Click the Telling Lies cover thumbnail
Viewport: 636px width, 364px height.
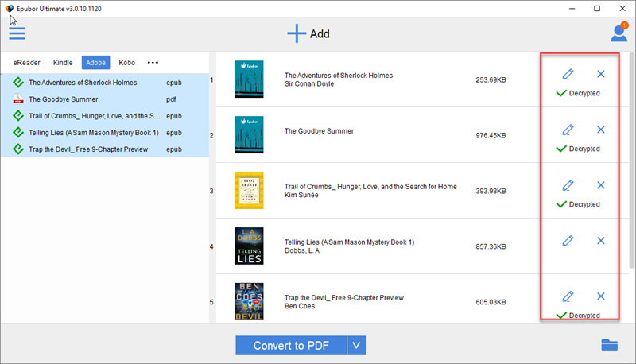tap(249, 246)
